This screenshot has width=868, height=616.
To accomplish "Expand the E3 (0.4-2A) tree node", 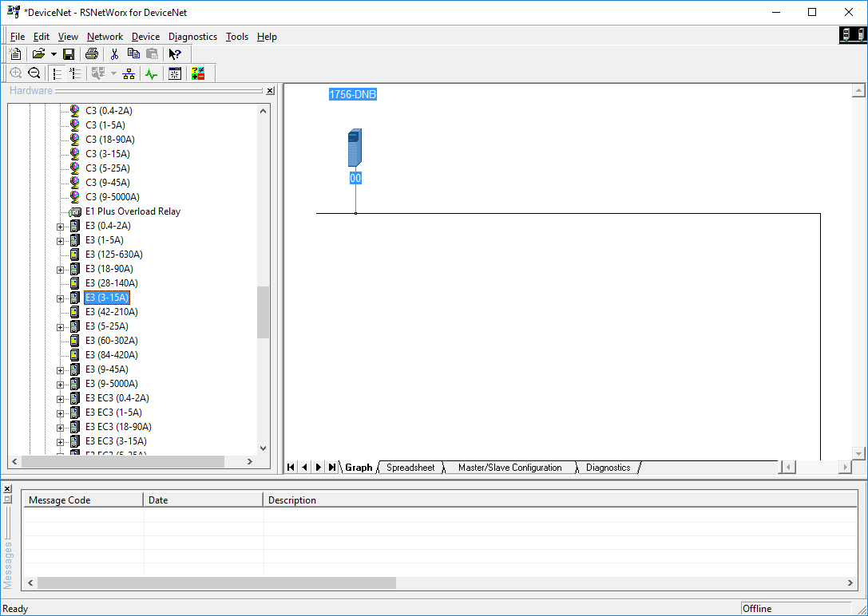I will tap(61, 227).
